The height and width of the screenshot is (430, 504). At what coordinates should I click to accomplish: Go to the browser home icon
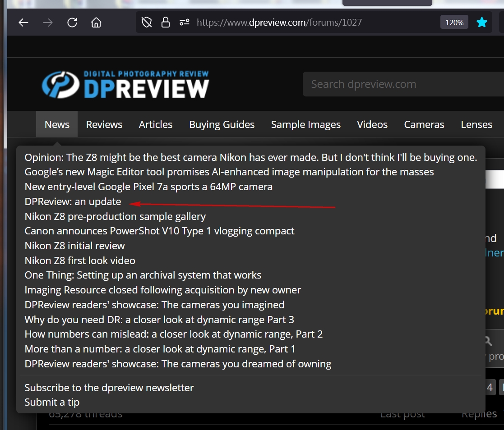click(96, 23)
